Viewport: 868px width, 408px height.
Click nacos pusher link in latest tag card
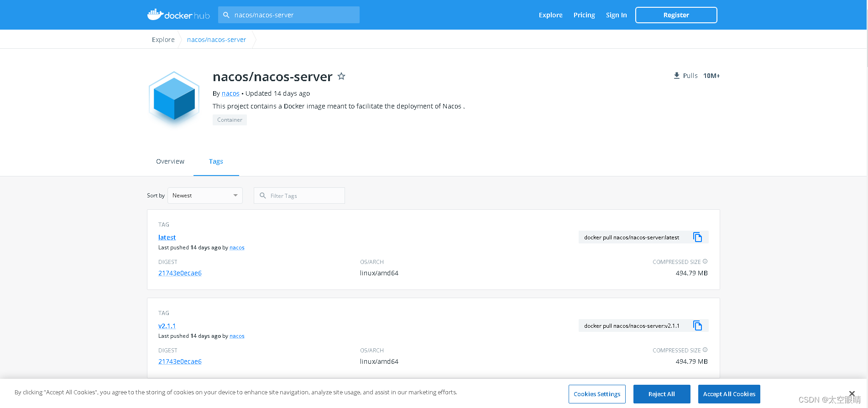[237, 248]
